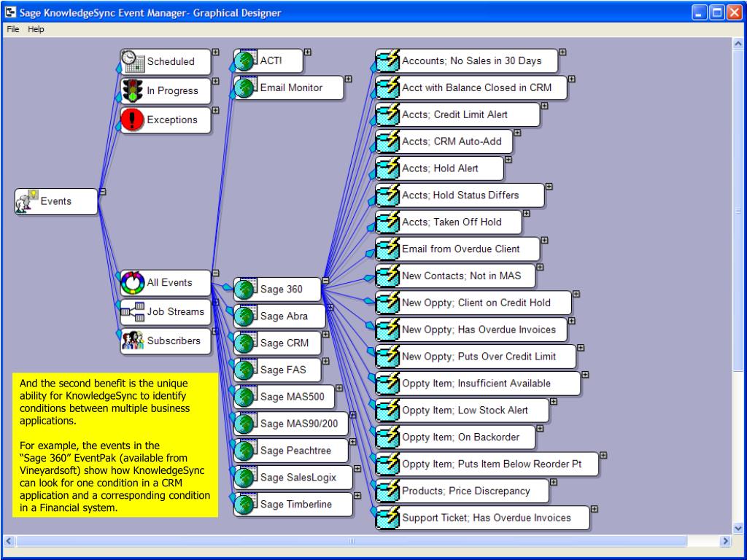Click the Job Streams flowchart icon
The width and height of the screenshot is (747, 560).
point(133,312)
